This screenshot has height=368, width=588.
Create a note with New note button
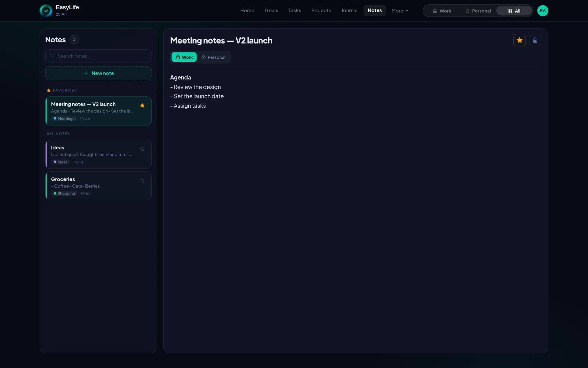click(98, 73)
